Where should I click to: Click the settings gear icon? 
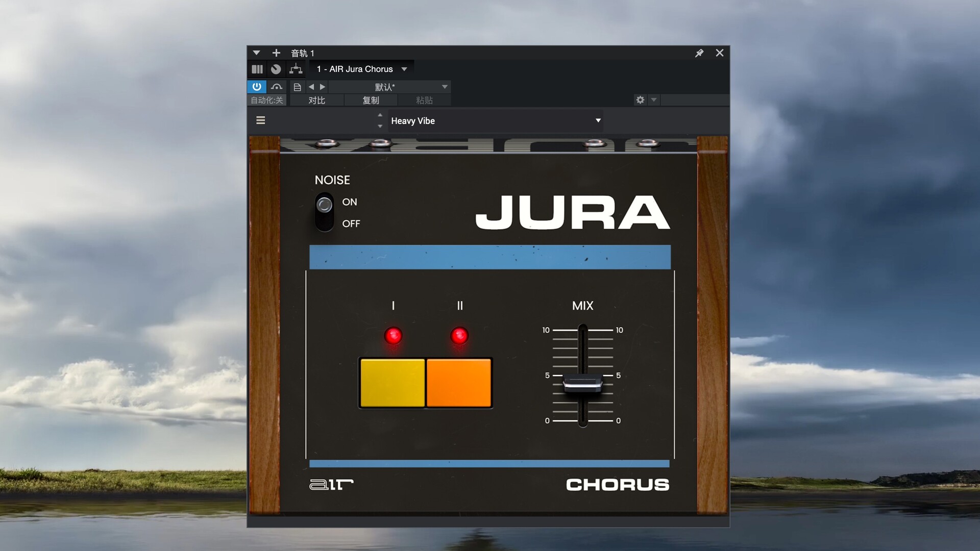(640, 100)
